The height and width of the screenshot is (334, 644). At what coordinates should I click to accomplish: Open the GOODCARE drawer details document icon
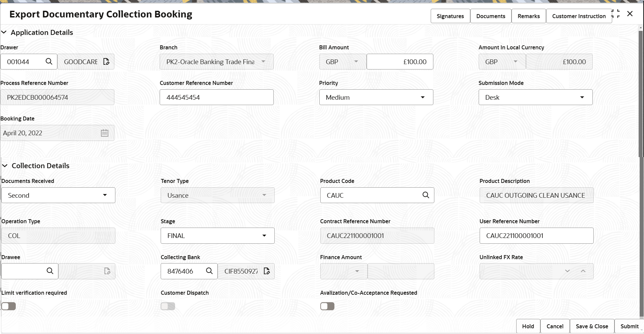(106, 61)
